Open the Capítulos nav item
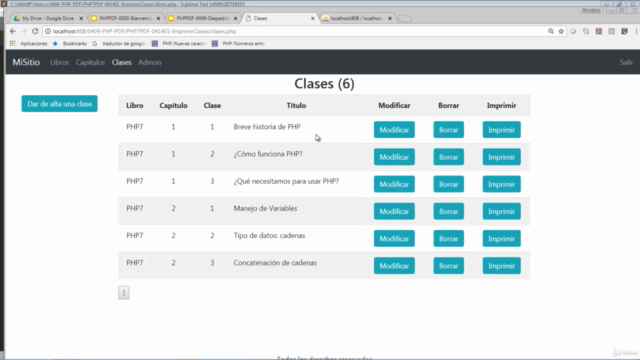This screenshot has width=640, height=360. (x=90, y=62)
